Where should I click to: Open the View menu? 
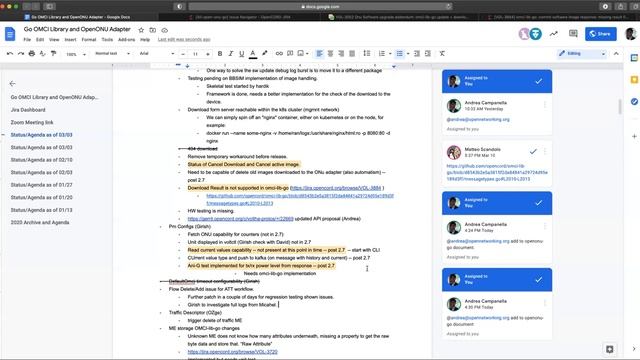(54, 40)
